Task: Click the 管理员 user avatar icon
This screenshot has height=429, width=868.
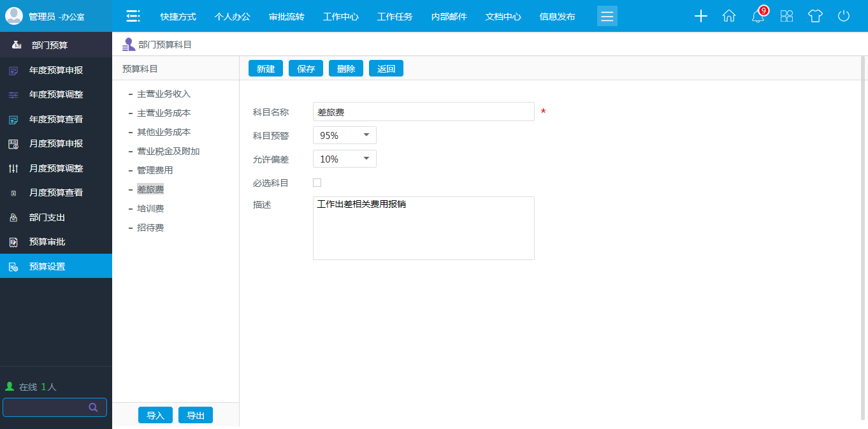Action: [x=13, y=15]
